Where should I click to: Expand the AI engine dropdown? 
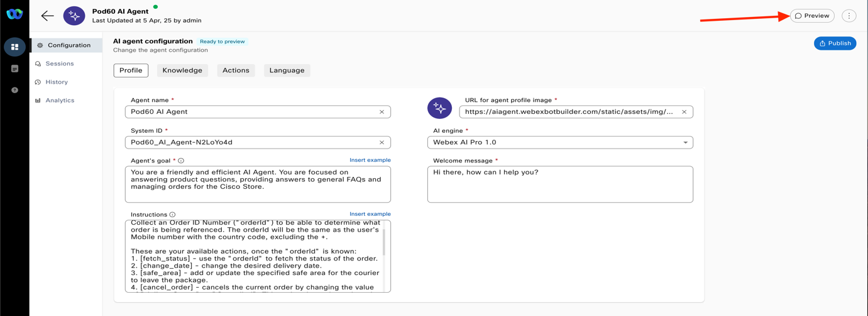click(685, 142)
